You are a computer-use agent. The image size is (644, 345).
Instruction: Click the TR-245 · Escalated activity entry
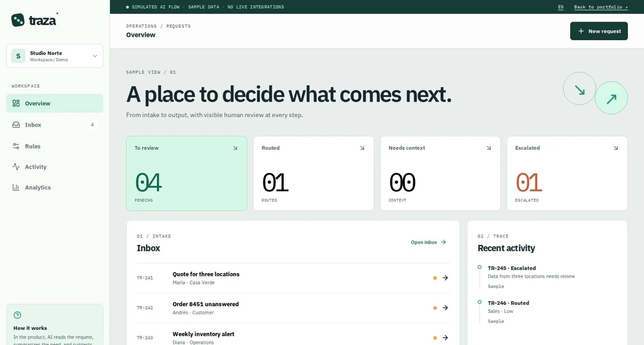point(547,277)
